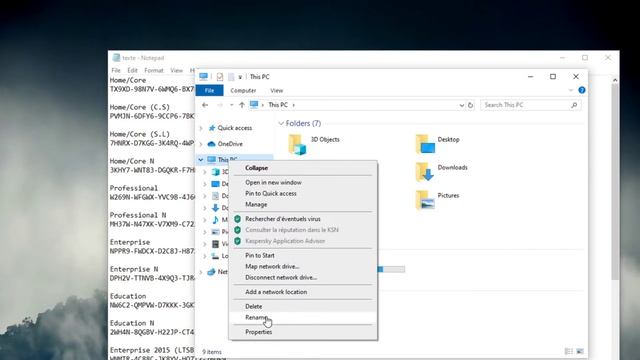Click New folder icon in title toolbar
The width and height of the screenshot is (640, 360).
[x=231, y=77]
